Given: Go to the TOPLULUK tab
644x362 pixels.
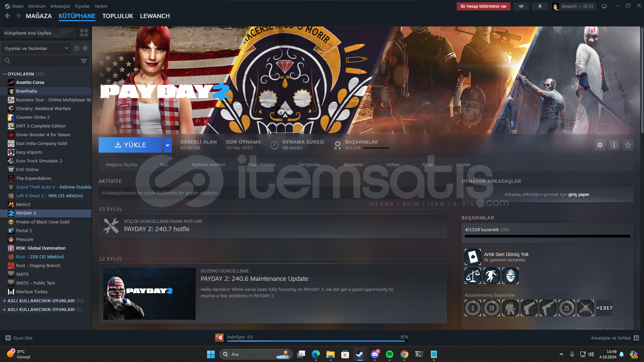Looking at the screenshot, I should (x=118, y=16).
